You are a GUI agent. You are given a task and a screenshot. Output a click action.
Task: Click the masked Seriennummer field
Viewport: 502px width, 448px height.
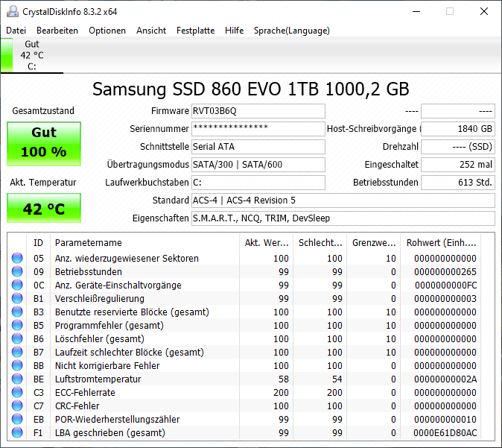click(258, 129)
